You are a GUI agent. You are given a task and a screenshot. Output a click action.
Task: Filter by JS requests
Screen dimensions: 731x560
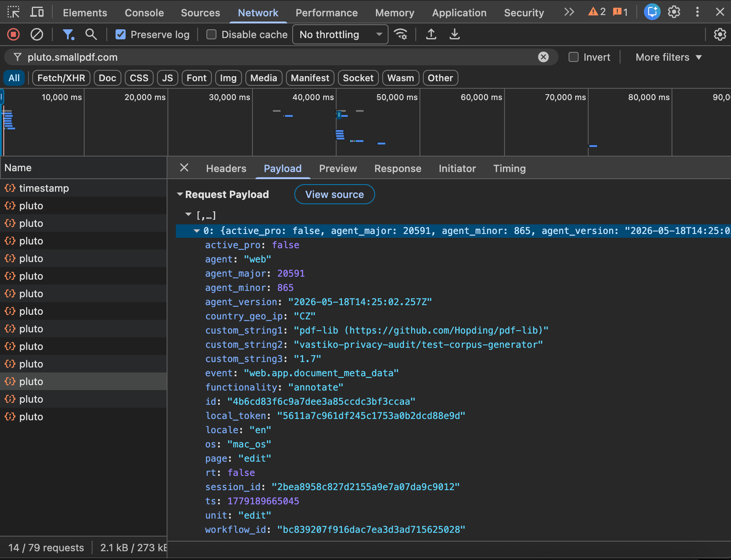167,78
